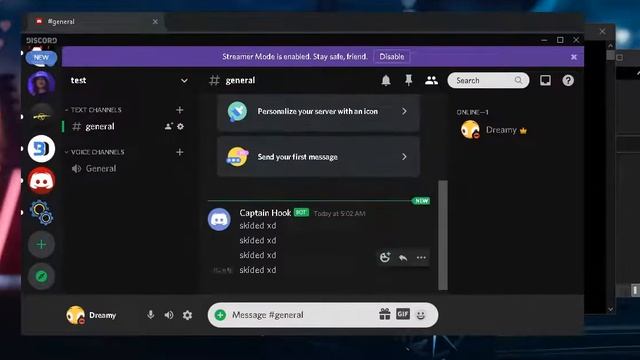640x360 pixels.
Task: Mute the microphone
Action: [151, 315]
